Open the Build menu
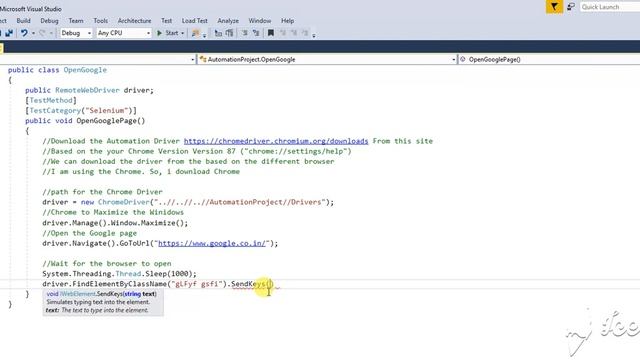Screen dimensions: 640x360 pyautogui.click(x=23, y=20)
